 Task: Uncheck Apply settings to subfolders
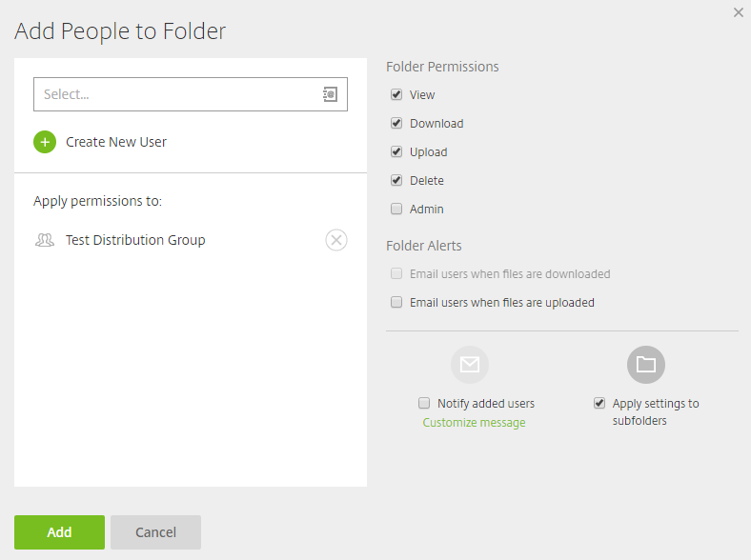(599, 403)
